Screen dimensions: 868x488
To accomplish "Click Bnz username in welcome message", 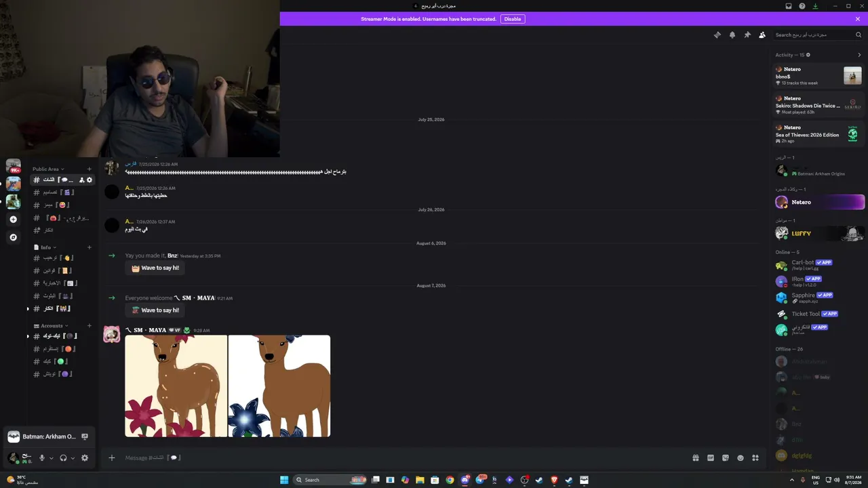I will 172,256.
